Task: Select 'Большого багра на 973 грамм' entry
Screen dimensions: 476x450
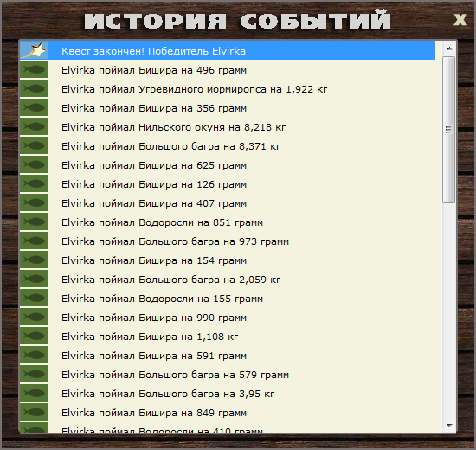Action: click(x=228, y=241)
